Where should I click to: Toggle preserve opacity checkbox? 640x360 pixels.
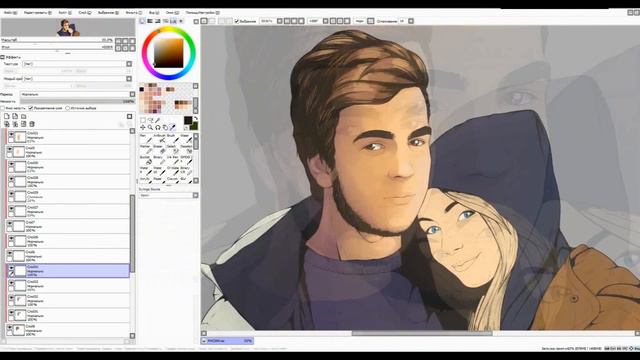pos(2,108)
